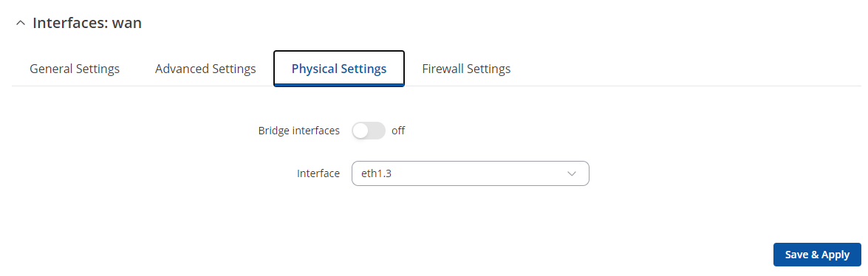
Task: Go to the Firewall Settings tab
Action: click(466, 69)
